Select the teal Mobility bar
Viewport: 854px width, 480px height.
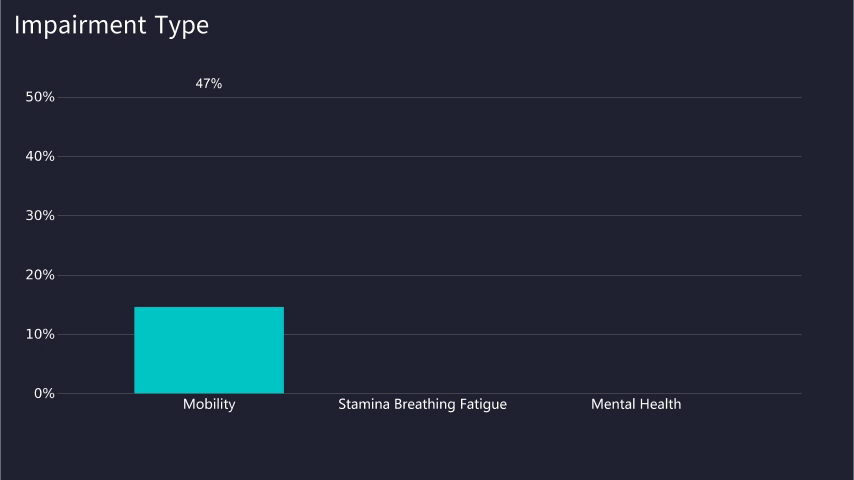[209, 350]
